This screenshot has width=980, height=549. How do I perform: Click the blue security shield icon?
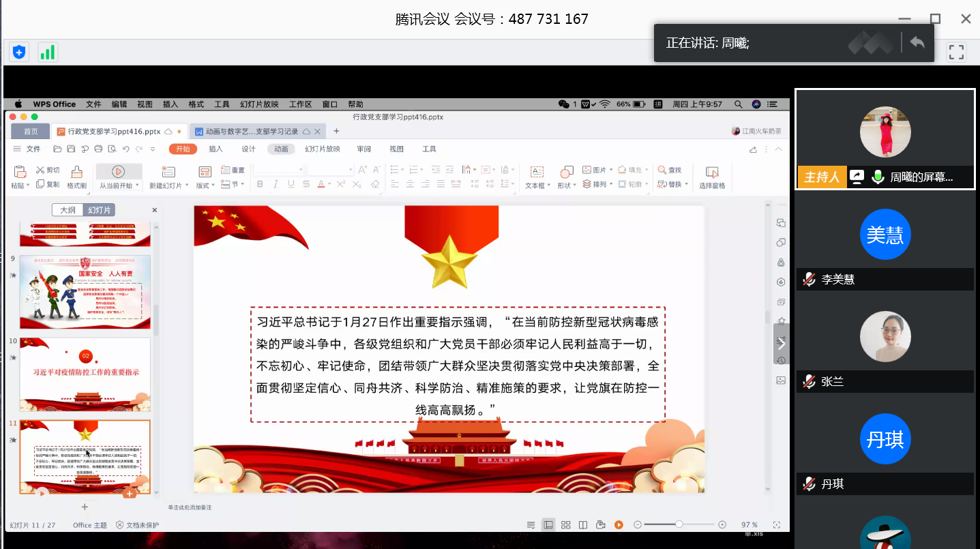click(x=19, y=52)
